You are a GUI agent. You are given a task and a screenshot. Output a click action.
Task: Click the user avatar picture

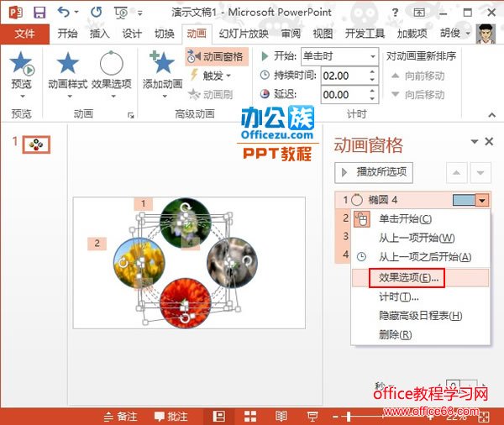click(x=486, y=34)
